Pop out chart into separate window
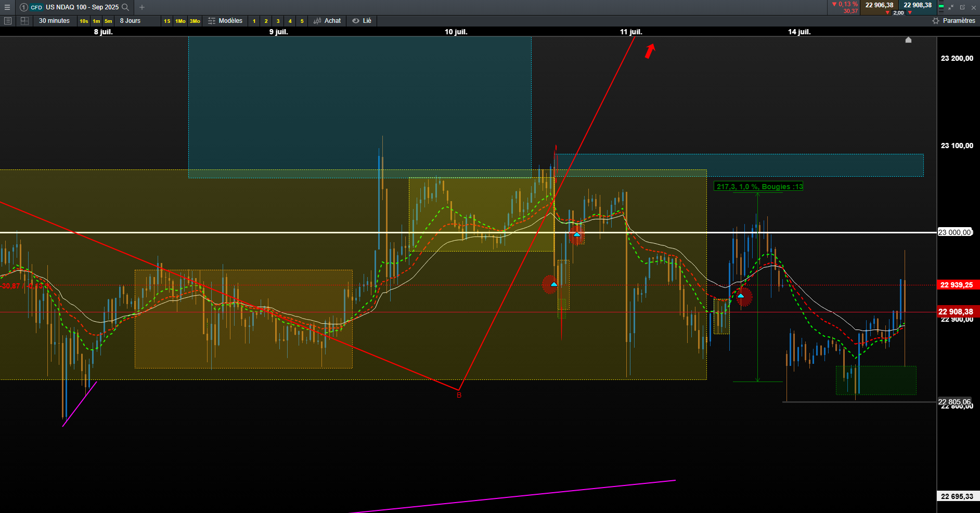Image resolution: width=980 pixels, height=513 pixels. point(962,7)
